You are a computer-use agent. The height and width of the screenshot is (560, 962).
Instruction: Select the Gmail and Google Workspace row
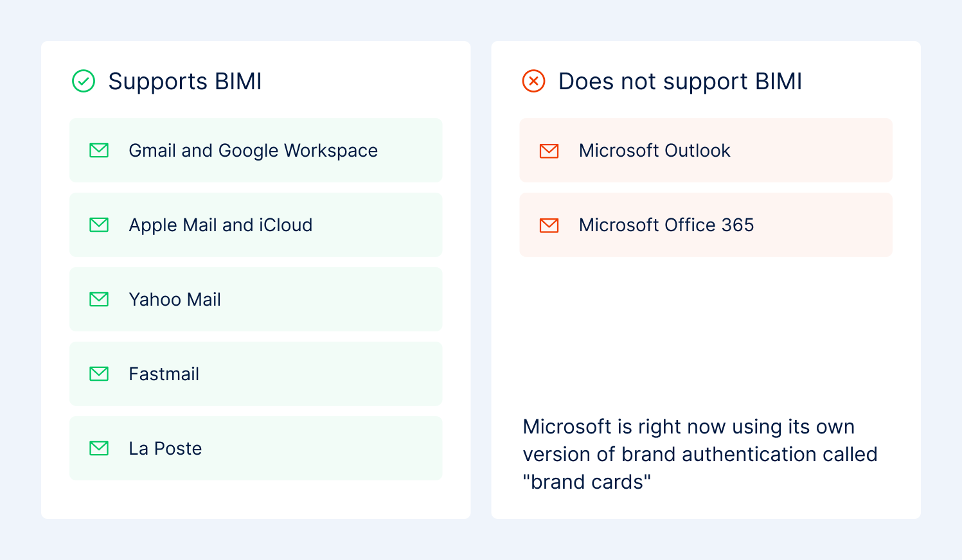[x=256, y=150]
